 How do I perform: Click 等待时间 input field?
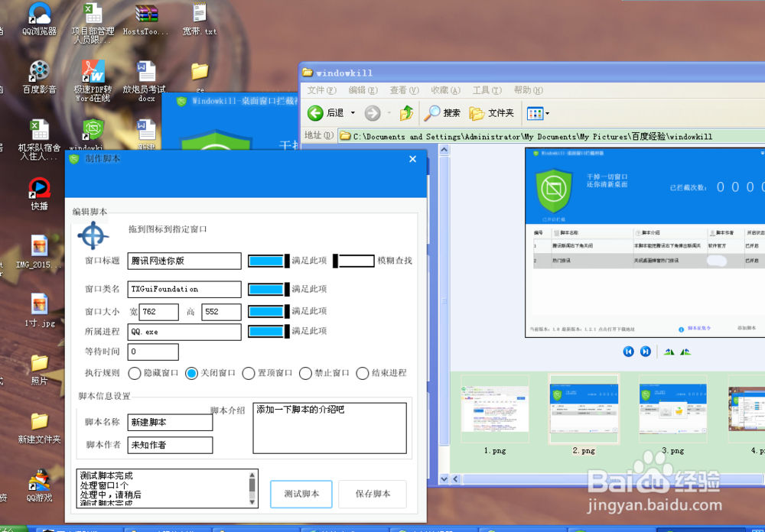pos(153,352)
